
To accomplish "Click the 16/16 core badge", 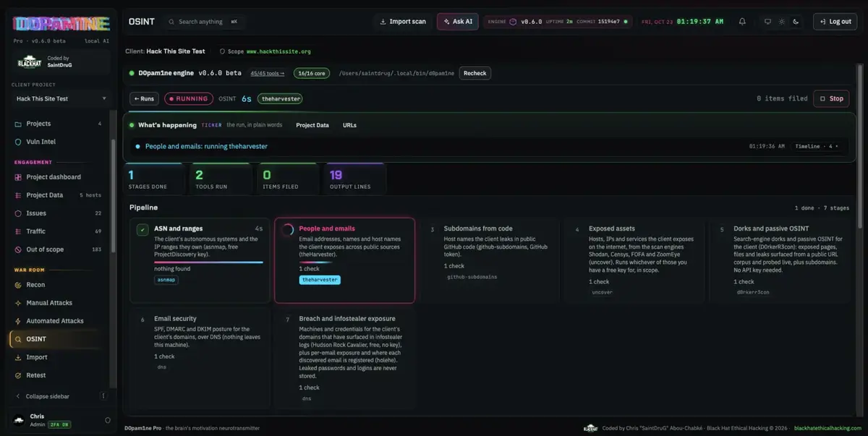I will point(312,73).
